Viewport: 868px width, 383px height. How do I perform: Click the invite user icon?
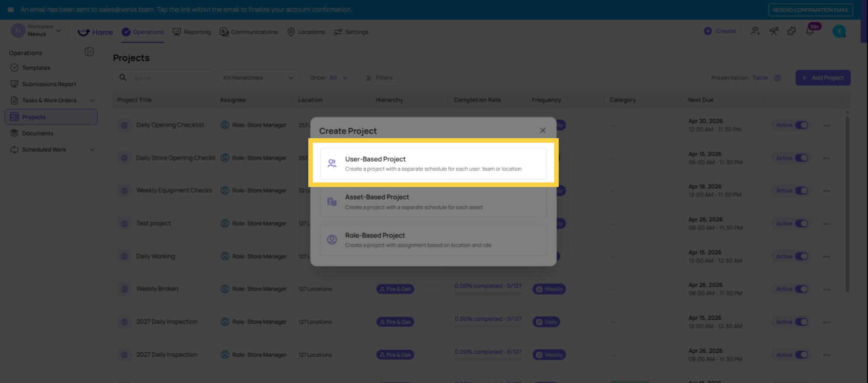point(755,31)
